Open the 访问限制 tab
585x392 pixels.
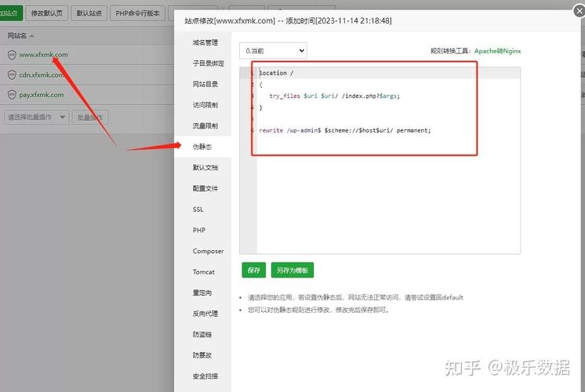[x=205, y=105]
